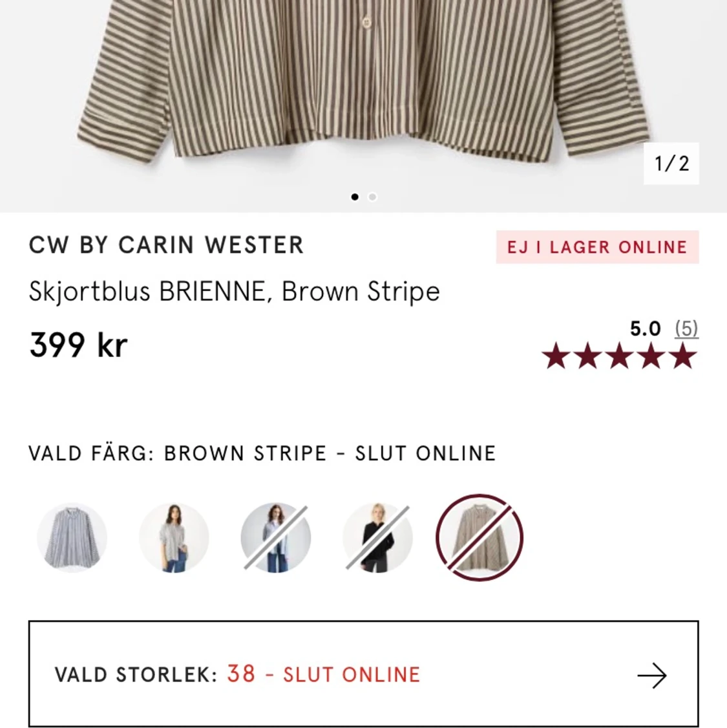Viewport: 727px width, 728px height.
Task: Click the VALD FÄRG Brown Stripe label
Action: click(x=262, y=453)
